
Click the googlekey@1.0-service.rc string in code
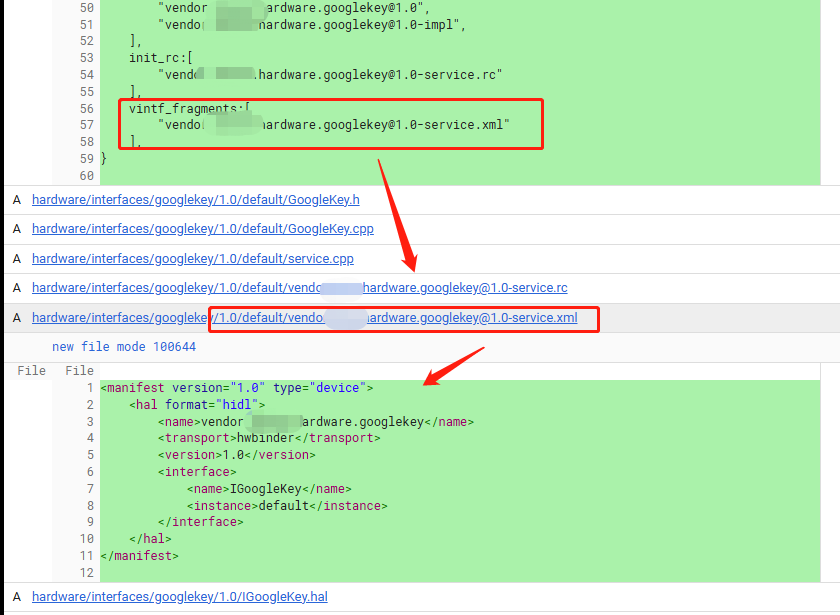click(x=330, y=74)
